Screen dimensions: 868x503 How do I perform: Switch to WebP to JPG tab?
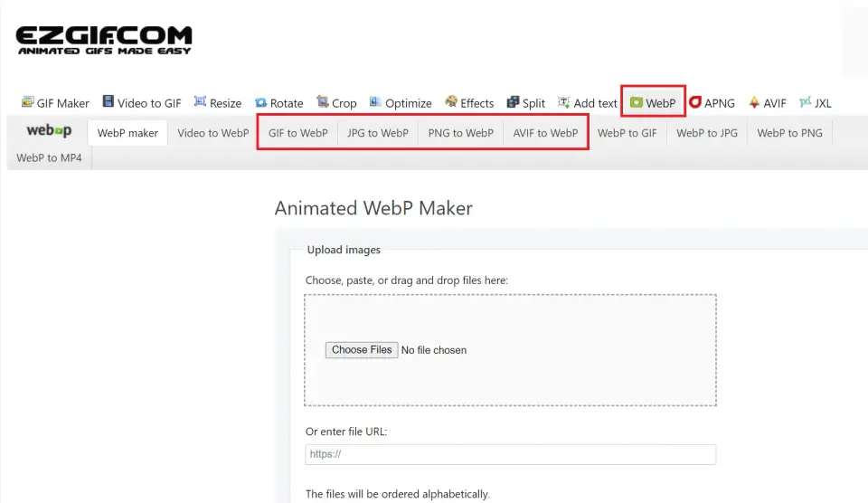(x=707, y=133)
